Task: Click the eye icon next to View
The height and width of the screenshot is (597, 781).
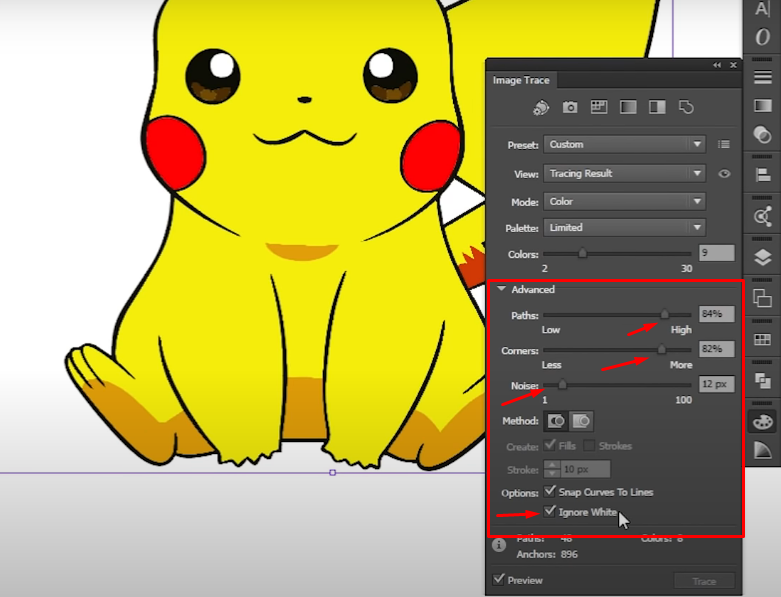Action: pos(724,174)
